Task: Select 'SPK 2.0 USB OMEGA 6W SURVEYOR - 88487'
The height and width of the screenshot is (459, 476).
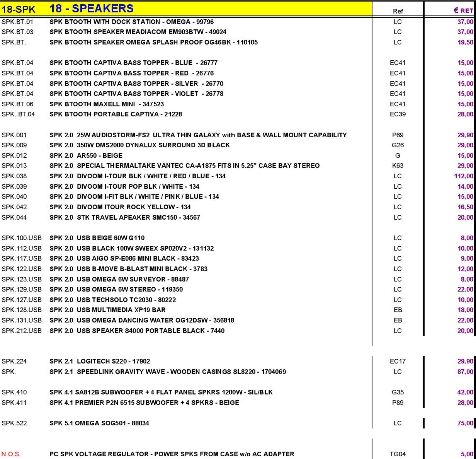Action: tap(119, 279)
